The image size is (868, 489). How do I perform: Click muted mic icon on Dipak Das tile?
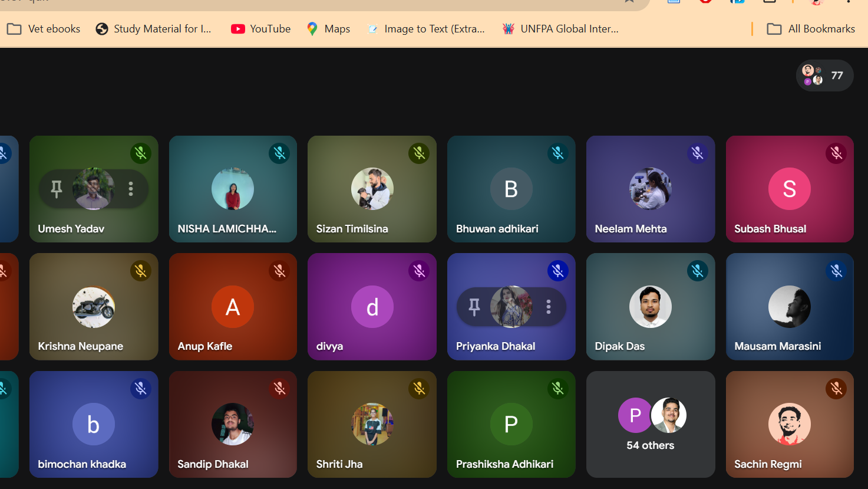click(x=697, y=271)
